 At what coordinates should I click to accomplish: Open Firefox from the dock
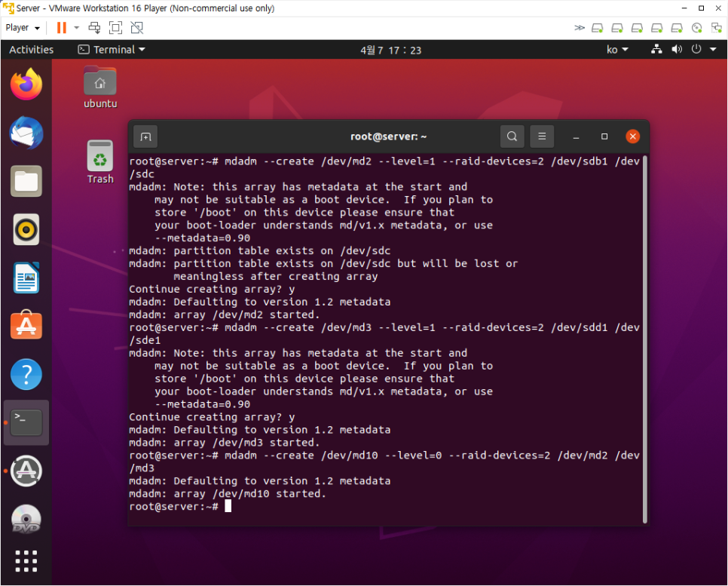click(26, 84)
